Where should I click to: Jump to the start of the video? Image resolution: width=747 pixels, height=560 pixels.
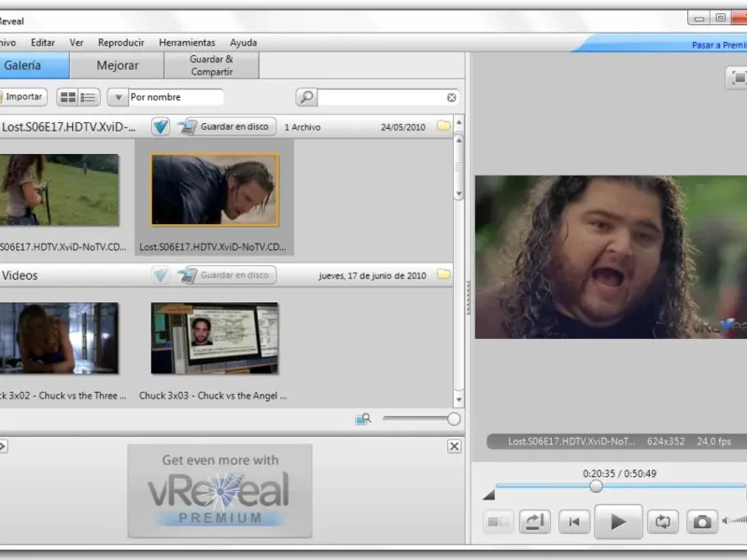point(574,522)
